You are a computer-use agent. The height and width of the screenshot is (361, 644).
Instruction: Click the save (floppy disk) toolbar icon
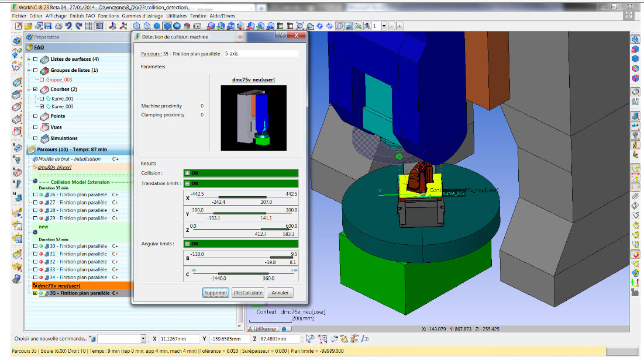coord(49,26)
